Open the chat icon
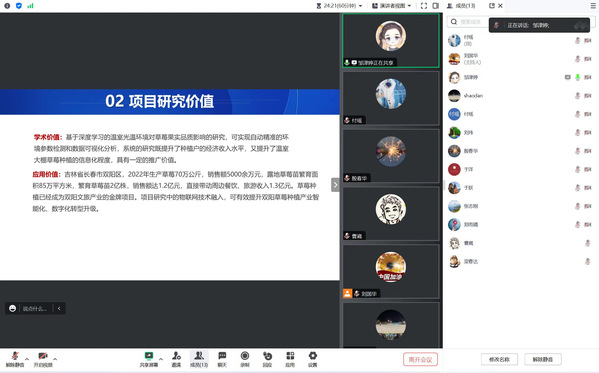Image resolution: width=599 pixels, height=373 pixels. point(222,359)
